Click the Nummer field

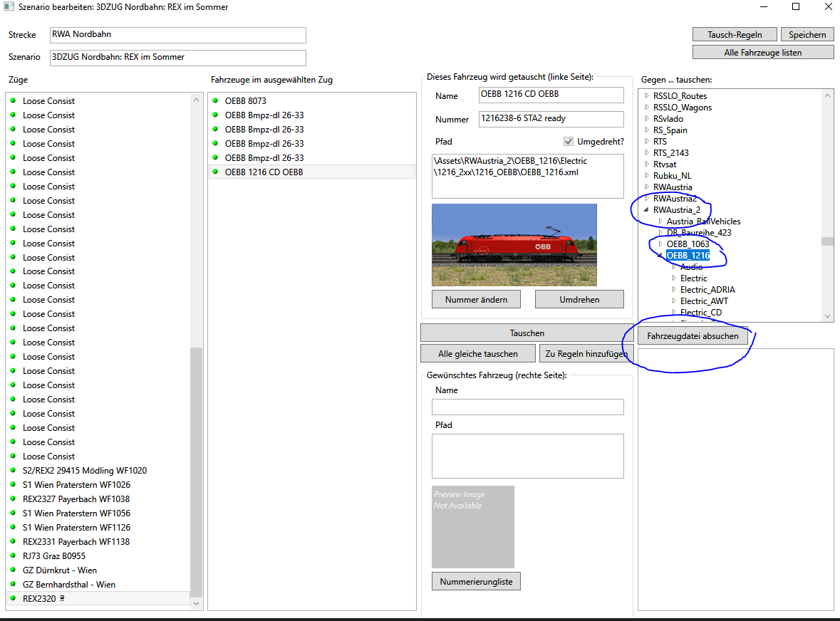(x=551, y=119)
